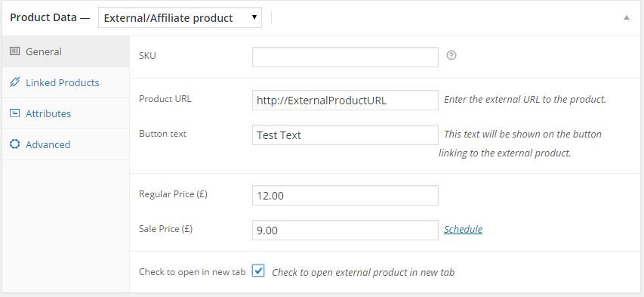Viewport: 644px width, 297px height.
Task: Click 'This text will be shown on the button' hint
Action: [523, 134]
